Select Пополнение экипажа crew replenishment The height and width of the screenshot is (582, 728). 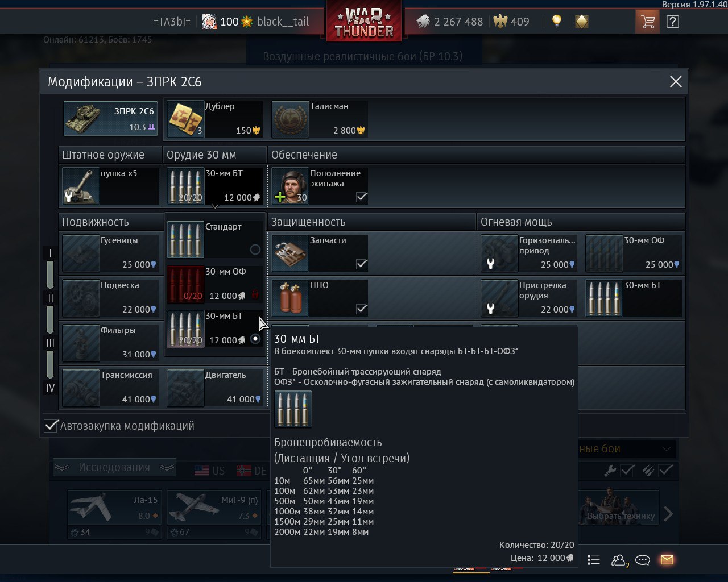pyautogui.click(x=320, y=186)
